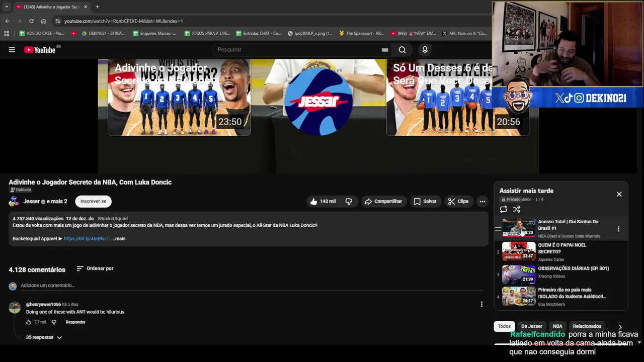
Task: Click the #BucketSquad hashtag
Action: [112, 219]
